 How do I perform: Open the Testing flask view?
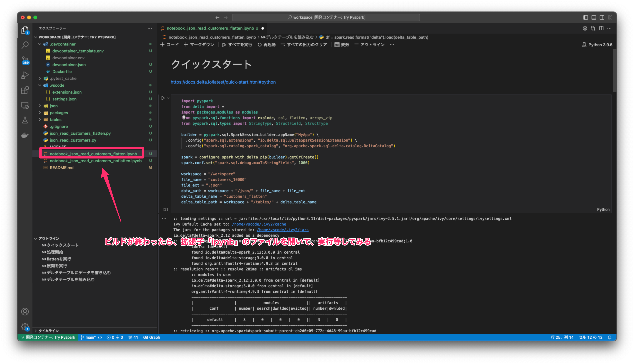(x=25, y=120)
